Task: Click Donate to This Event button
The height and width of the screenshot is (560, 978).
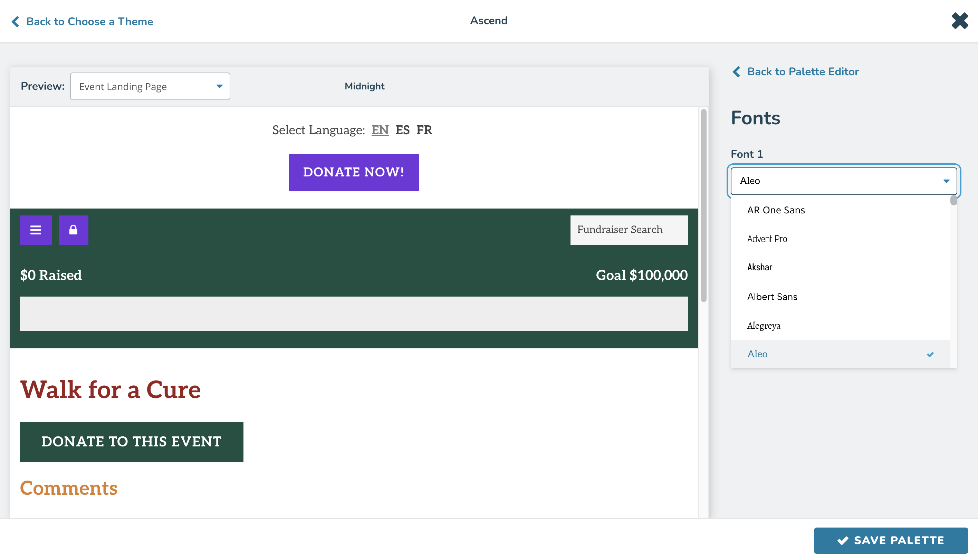Action: 132,442
